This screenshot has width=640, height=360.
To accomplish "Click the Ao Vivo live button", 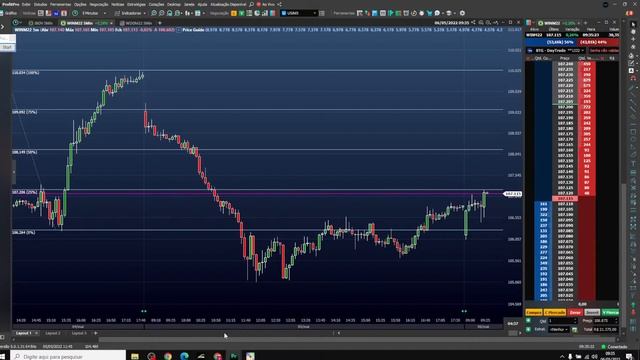I will [266, 4].
